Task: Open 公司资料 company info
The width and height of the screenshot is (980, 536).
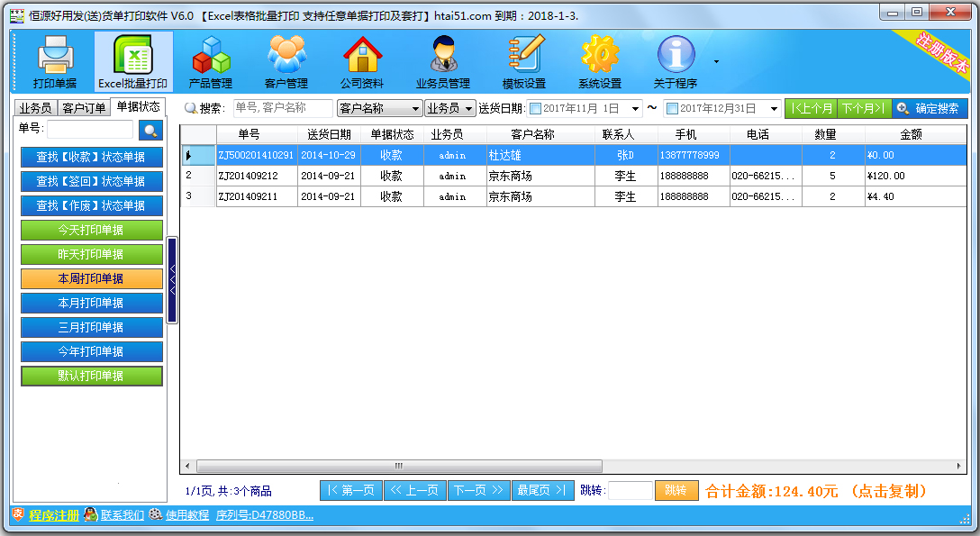Action: 362,62
